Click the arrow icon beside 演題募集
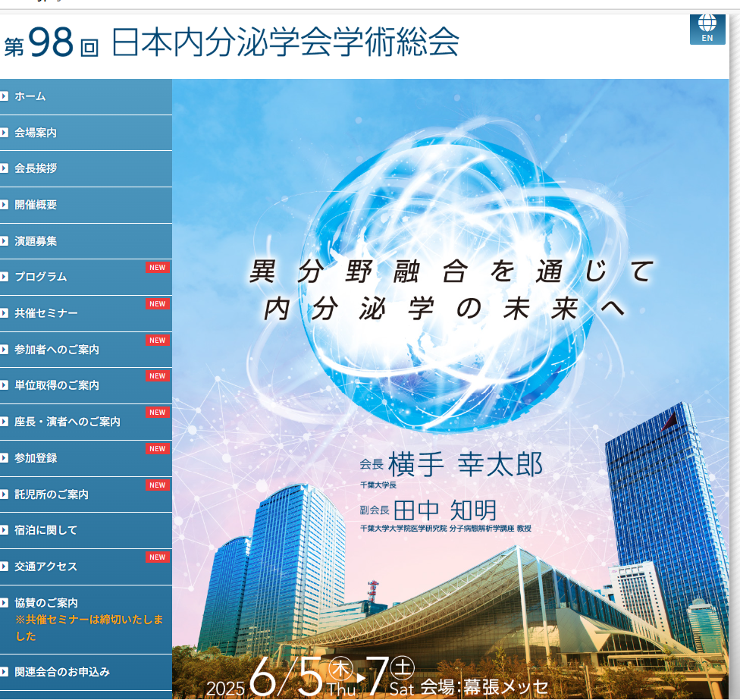Screen dimensions: 740x700 pyautogui.click(x=5, y=241)
